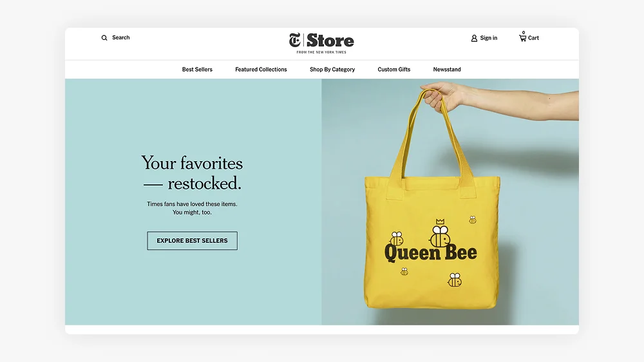Click the Your favorites restocked headline
Screen dimensions: 644x362
192,173
